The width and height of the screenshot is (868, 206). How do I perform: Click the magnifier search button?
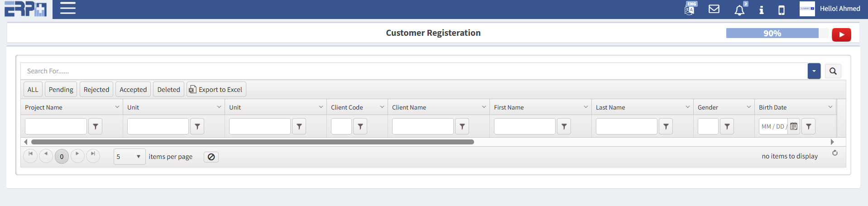click(833, 71)
